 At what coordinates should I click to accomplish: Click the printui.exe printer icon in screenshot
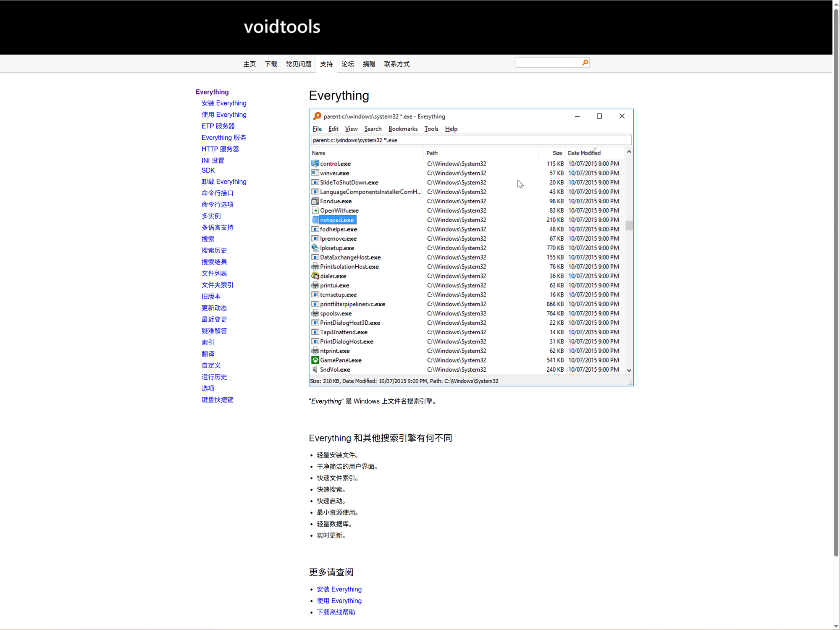[x=315, y=285]
